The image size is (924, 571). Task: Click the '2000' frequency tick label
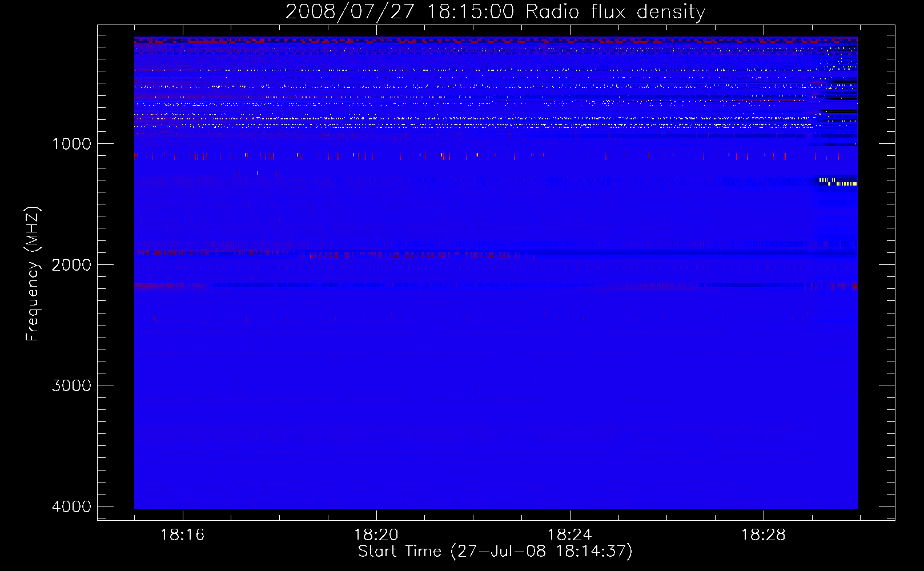(71, 264)
